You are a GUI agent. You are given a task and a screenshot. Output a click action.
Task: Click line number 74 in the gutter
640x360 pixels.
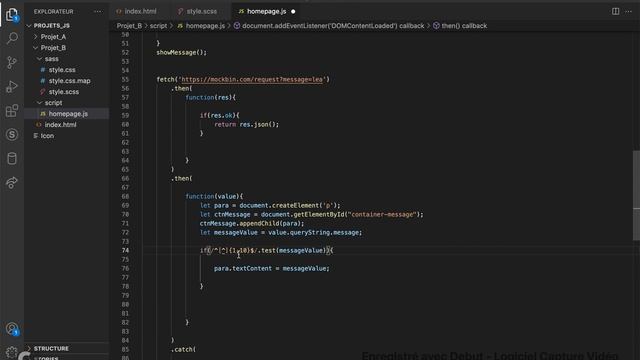(125, 251)
